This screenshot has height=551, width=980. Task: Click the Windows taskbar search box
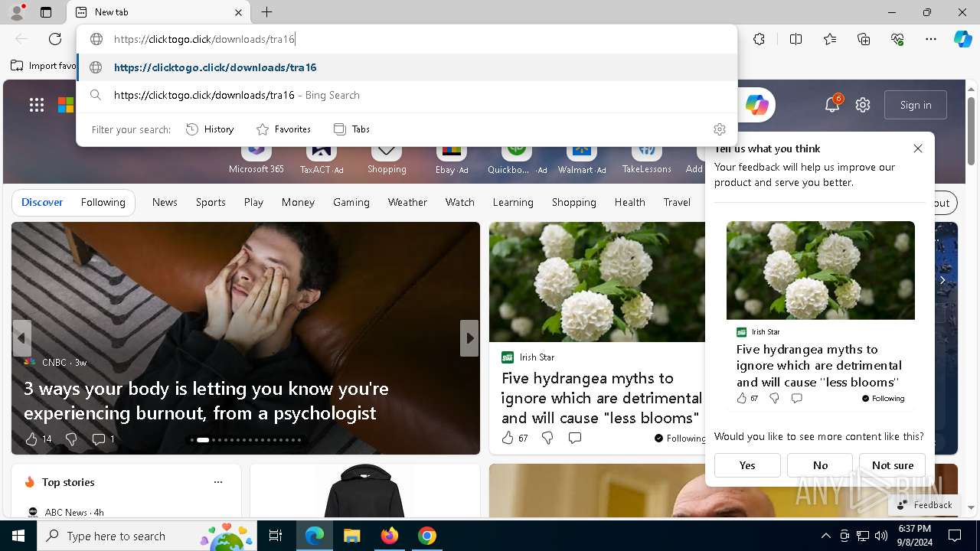(x=148, y=536)
